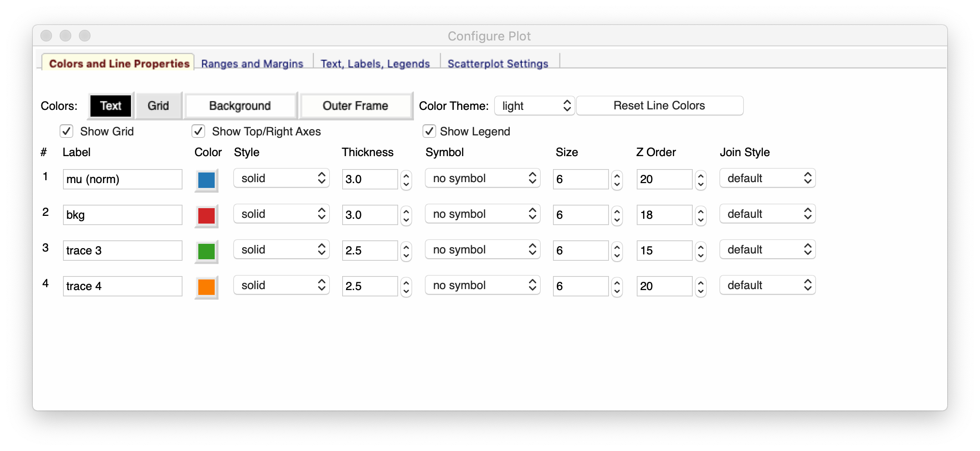Click the Reset Line Colors button

coord(659,106)
